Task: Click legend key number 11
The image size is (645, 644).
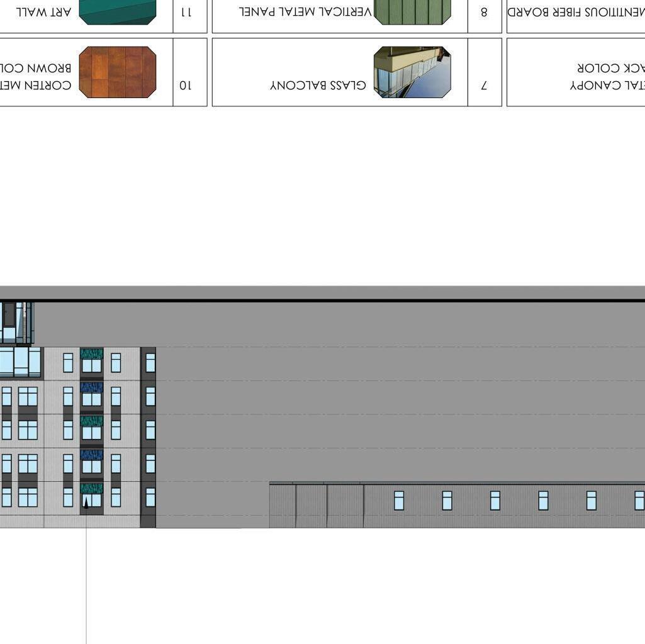Action: click(x=186, y=13)
